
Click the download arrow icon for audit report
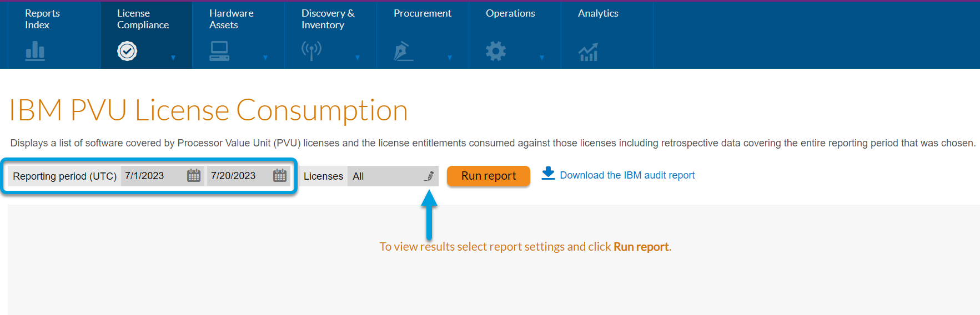coord(548,174)
